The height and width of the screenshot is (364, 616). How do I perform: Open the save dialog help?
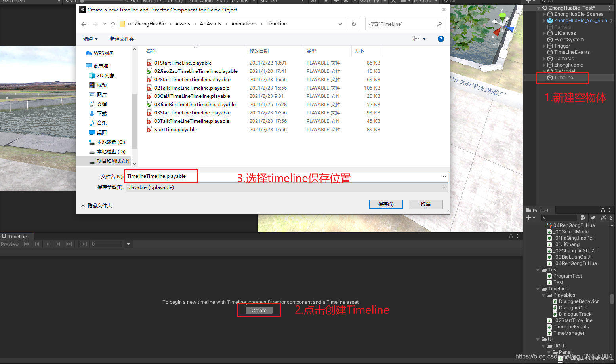[x=441, y=39]
